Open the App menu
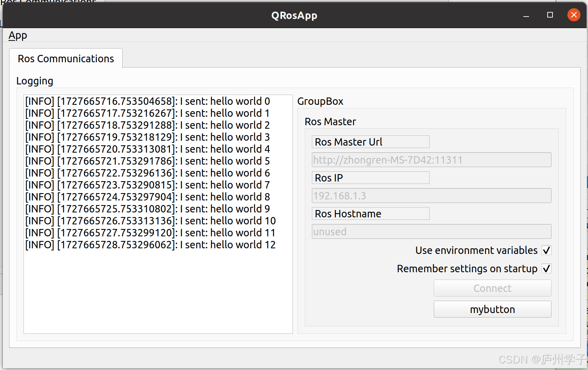588x370 pixels. tap(18, 36)
